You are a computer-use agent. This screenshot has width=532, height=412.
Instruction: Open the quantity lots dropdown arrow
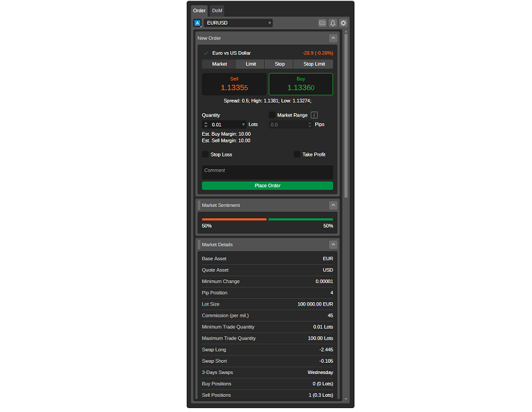tap(243, 124)
